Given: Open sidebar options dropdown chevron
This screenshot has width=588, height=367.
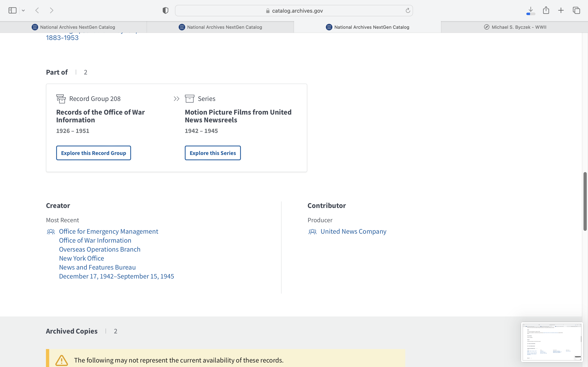Looking at the screenshot, I should tap(23, 10).
